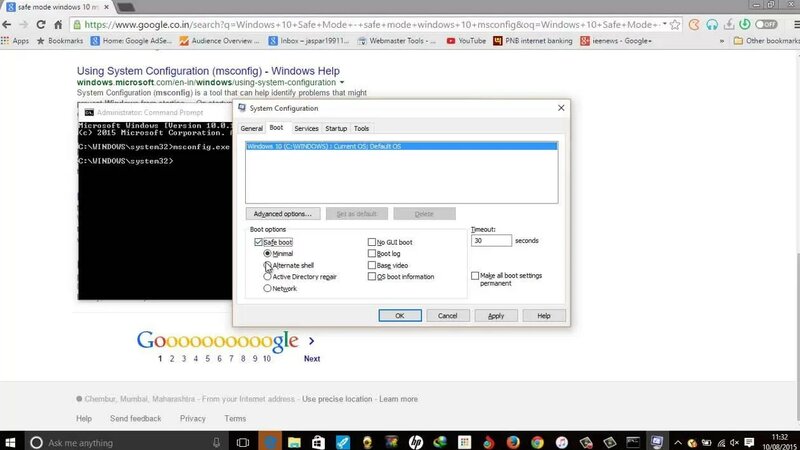Screen dimensions: 800x450
Task: Open Action Center notifications icon
Action: click(749, 443)
